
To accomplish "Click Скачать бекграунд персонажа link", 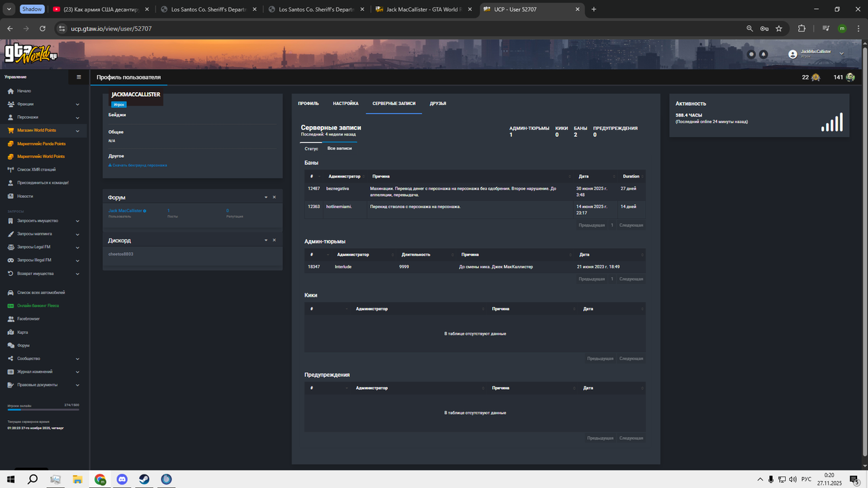I will [138, 165].
